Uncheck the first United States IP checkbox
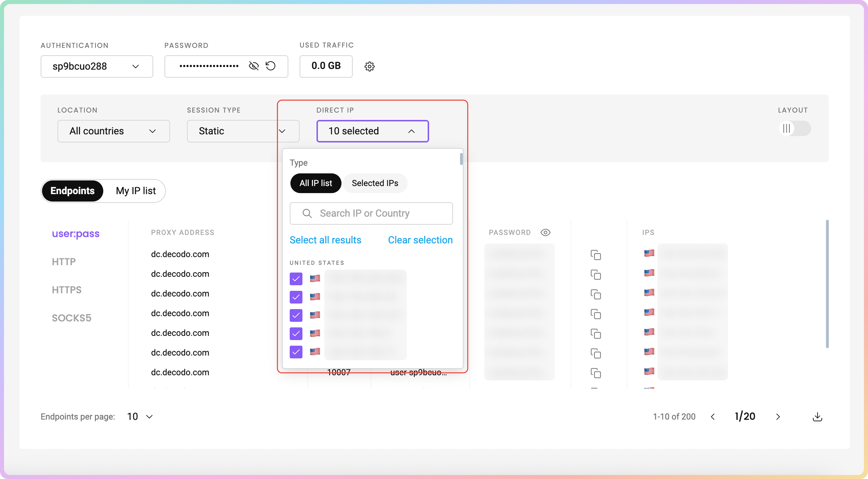868x479 pixels. pyautogui.click(x=296, y=278)
